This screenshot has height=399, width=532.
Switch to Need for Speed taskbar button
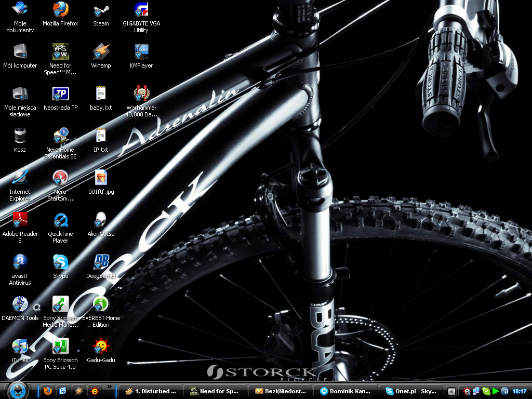pos(216,391)
